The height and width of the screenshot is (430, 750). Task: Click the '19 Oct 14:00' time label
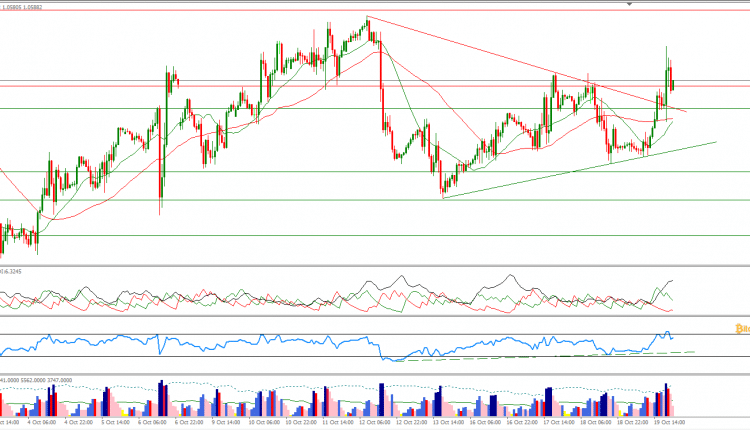(669, 422)
